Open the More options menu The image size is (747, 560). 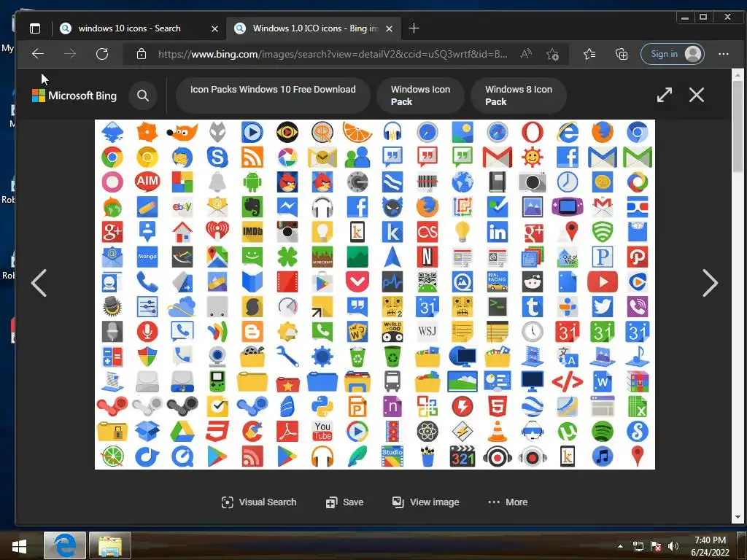(508, 502)
